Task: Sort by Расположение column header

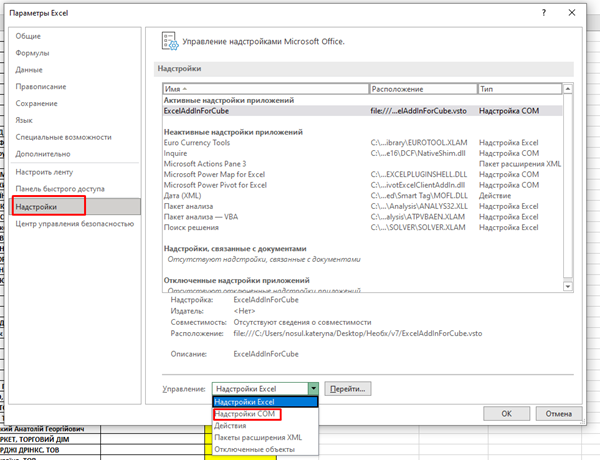Action: pos(423,89)
